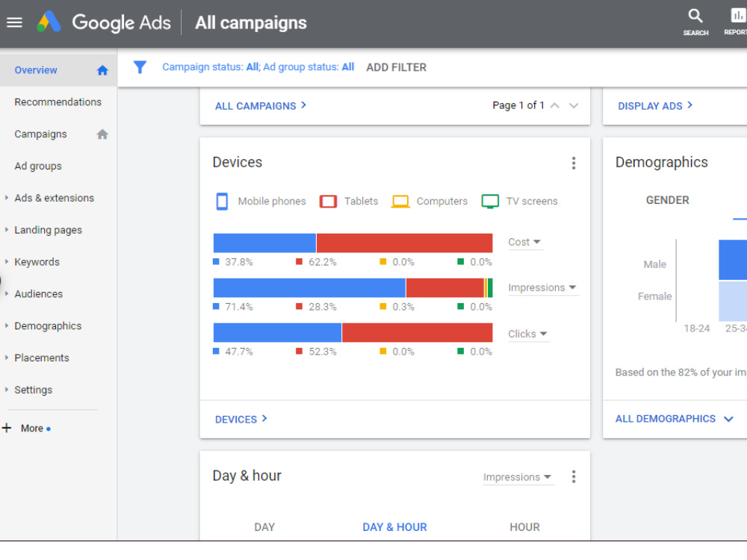
Task: Click the 71.4% Impressions value
Action: point(239,307)
